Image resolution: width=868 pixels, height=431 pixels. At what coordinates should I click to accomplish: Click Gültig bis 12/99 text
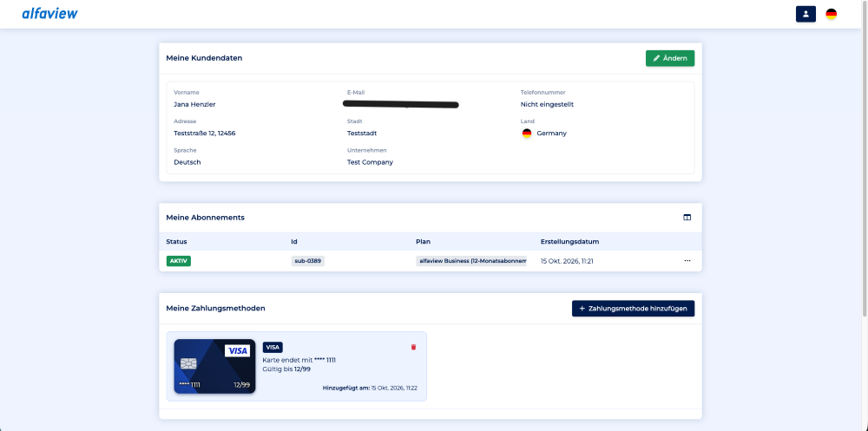(286, 369)
